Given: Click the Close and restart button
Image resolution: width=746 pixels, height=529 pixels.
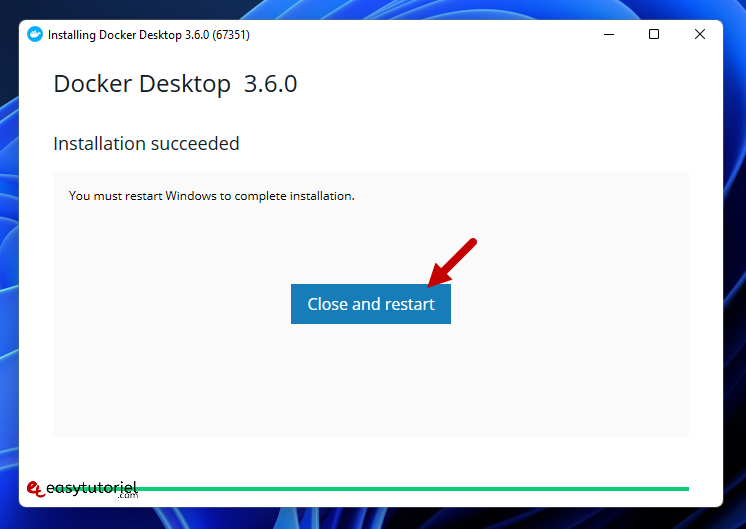Looking at the screenshot, I should [371, 304].
